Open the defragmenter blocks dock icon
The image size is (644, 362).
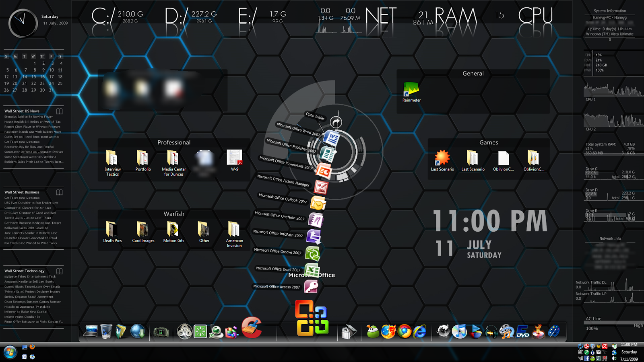pyautogui.click(x=232, y=332)
